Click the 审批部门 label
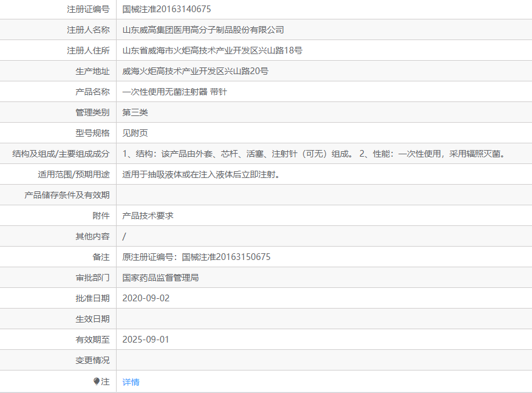The image size is (532, 393). [x=92, y=278]
